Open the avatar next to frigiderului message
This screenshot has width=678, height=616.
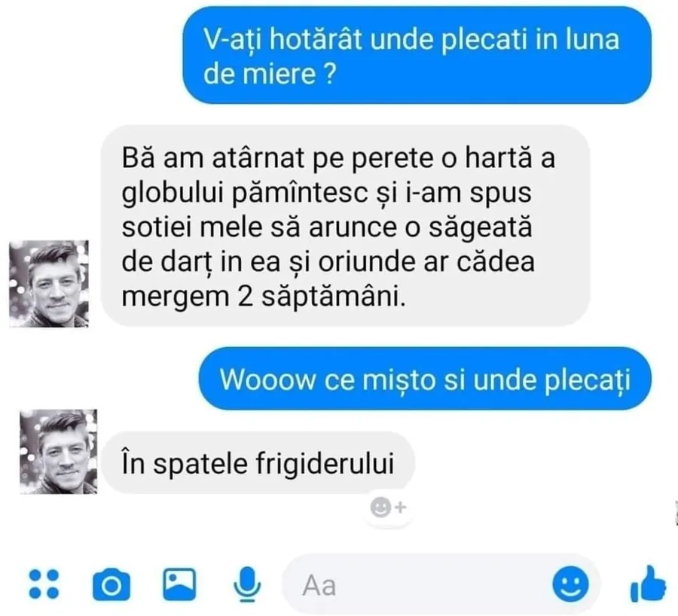[x=58, y=451]
